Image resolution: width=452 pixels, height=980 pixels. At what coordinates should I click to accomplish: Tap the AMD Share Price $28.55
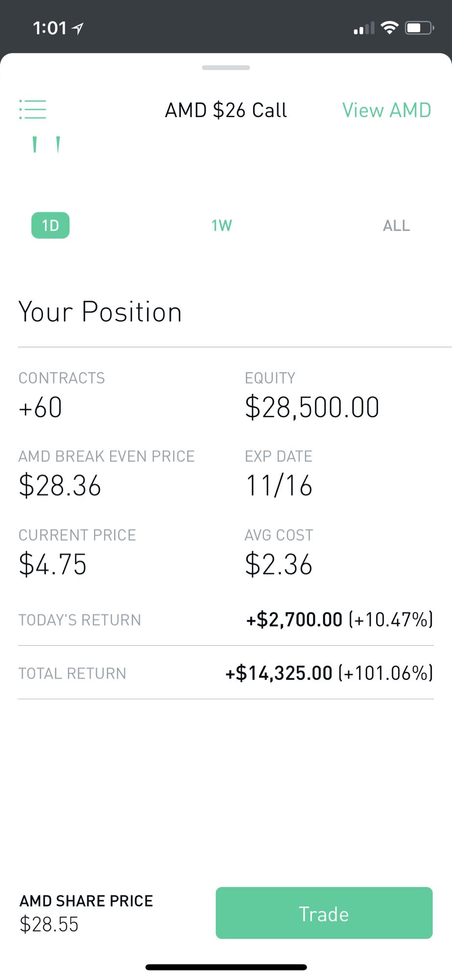[49, 925]
